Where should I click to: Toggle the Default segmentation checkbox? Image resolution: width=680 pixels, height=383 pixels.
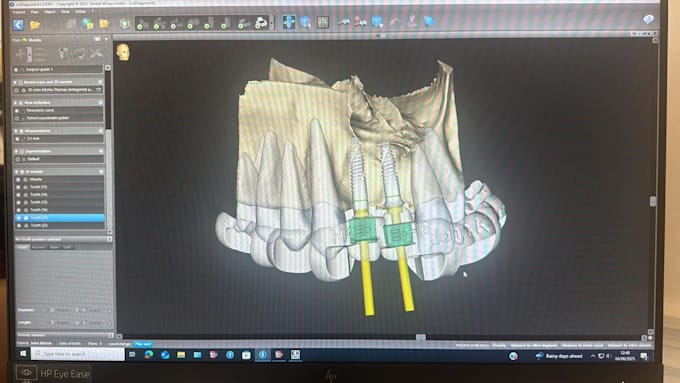click(18, 159)
